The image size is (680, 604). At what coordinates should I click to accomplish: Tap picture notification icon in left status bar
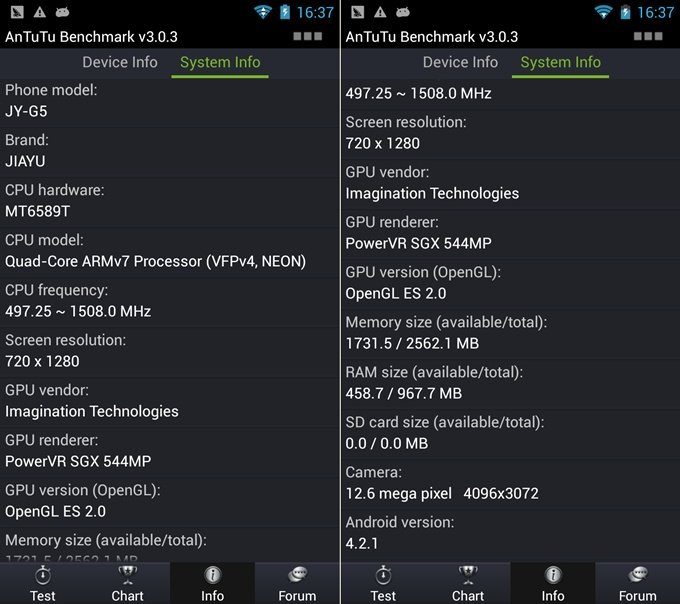17,12
